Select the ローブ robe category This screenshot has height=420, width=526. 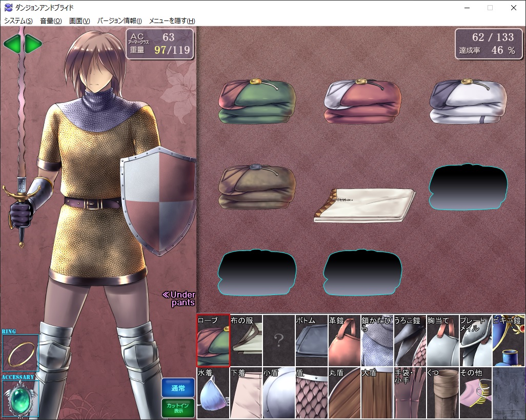[x=213, y=341]
